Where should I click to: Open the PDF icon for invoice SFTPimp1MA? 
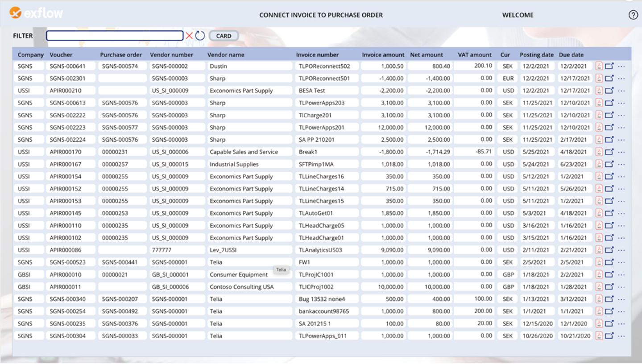point(599,164)
